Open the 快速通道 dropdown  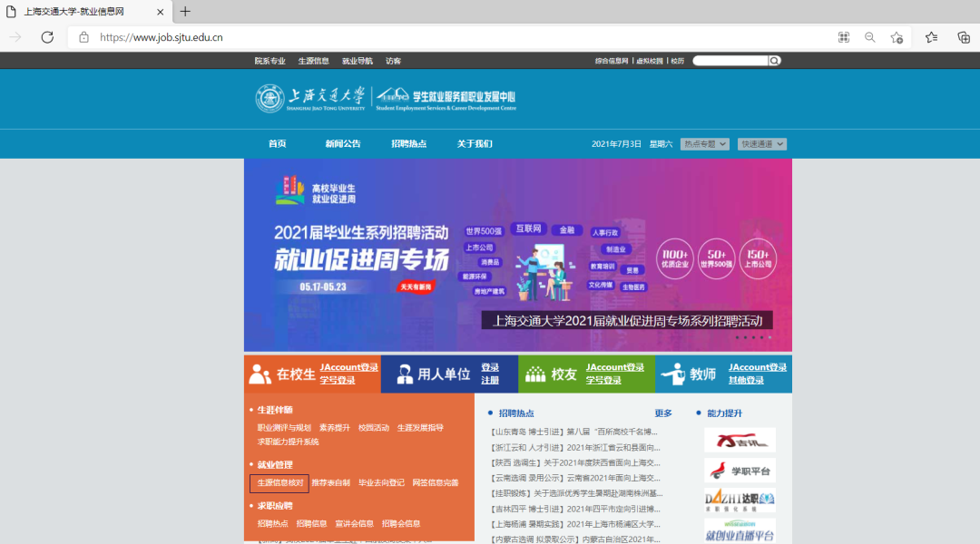(x=761, y=143)
